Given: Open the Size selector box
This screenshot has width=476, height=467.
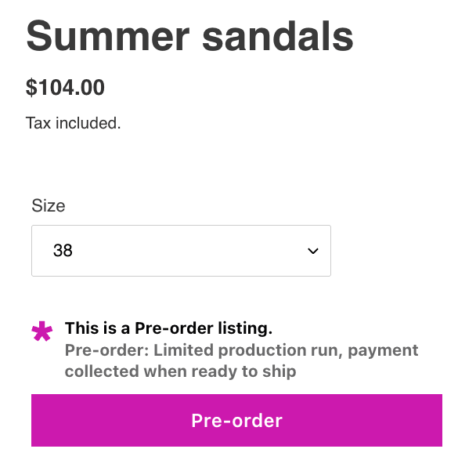Looking at the screenshot, I should tap(181, 251).
